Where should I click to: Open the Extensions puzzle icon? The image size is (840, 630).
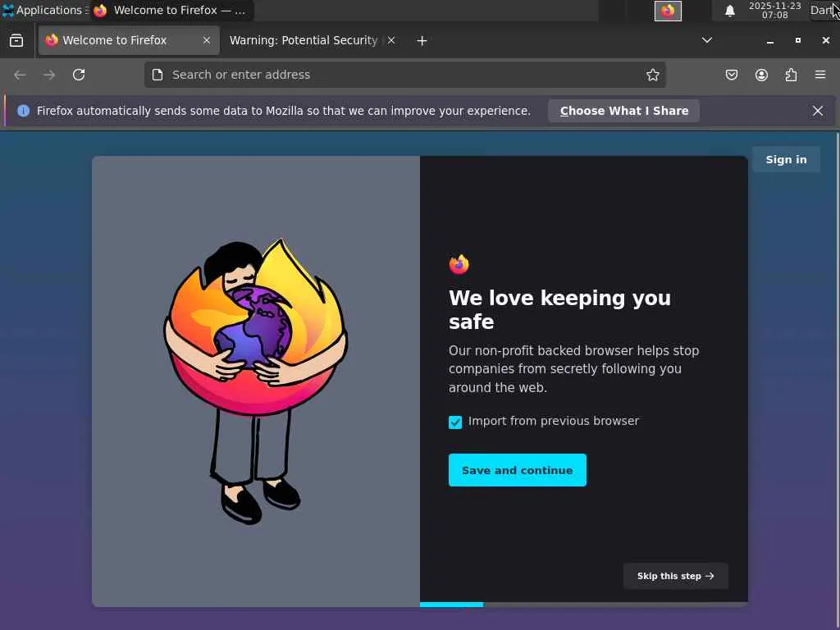point(791,75)
